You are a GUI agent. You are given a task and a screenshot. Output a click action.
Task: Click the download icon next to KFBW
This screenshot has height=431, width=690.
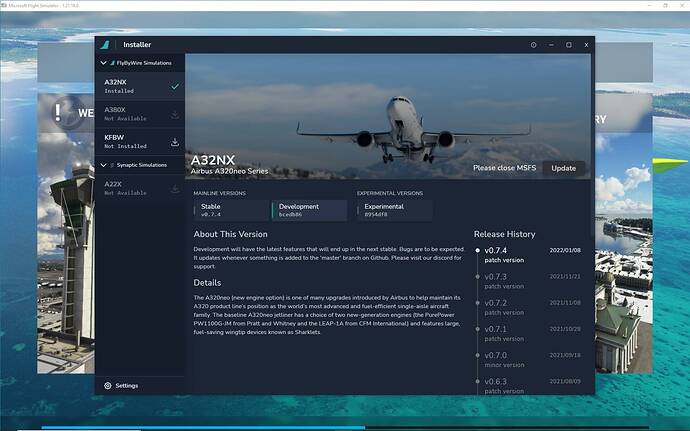[x=175, y=141]
